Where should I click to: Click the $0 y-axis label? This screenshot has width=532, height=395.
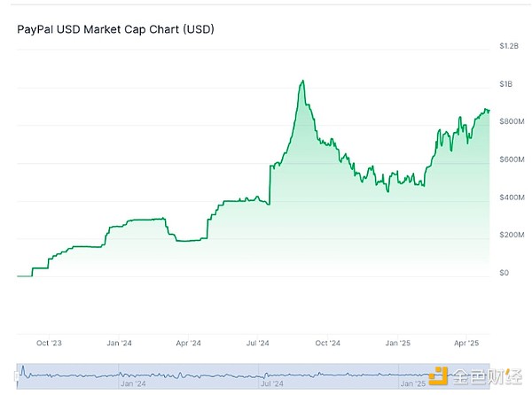tap(504, 273)
